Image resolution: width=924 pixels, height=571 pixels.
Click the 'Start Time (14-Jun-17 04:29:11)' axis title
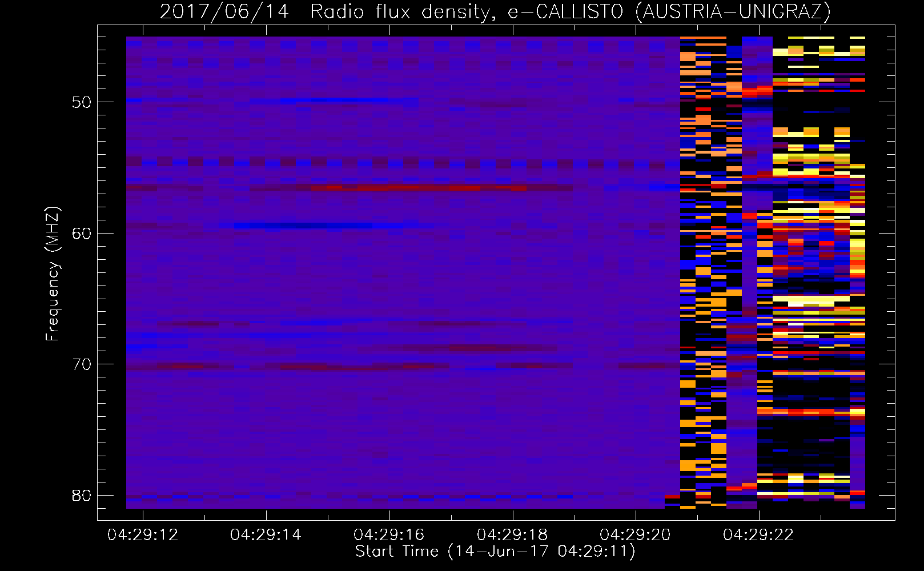(x=495, y=552)
